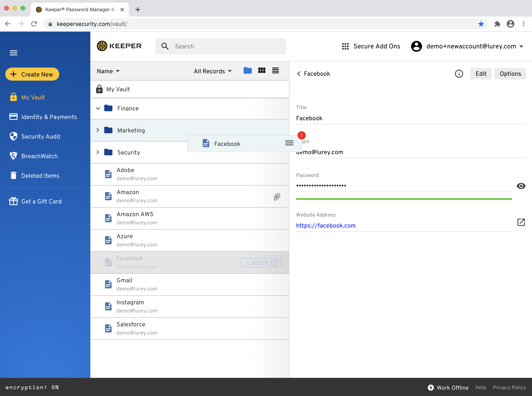The height and width of the screenshot is (396, 532).
Task: Open Chrome three-dot menu
Action: pos(524,24)
